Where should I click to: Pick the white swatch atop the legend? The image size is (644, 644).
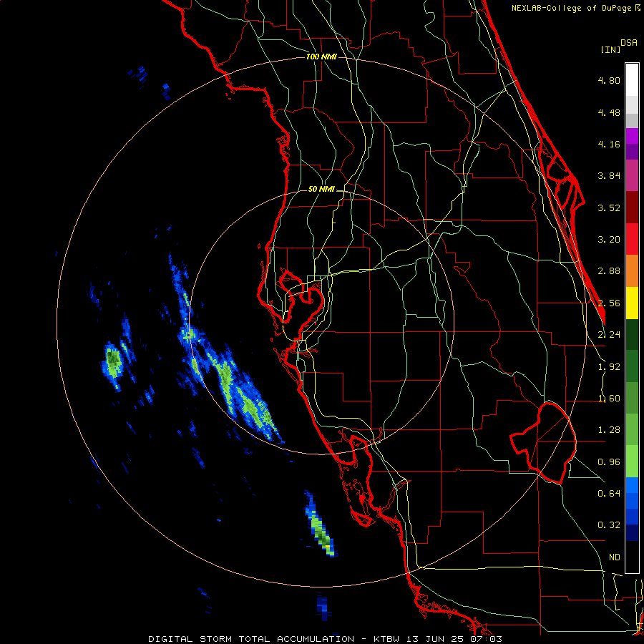(632, 80)
